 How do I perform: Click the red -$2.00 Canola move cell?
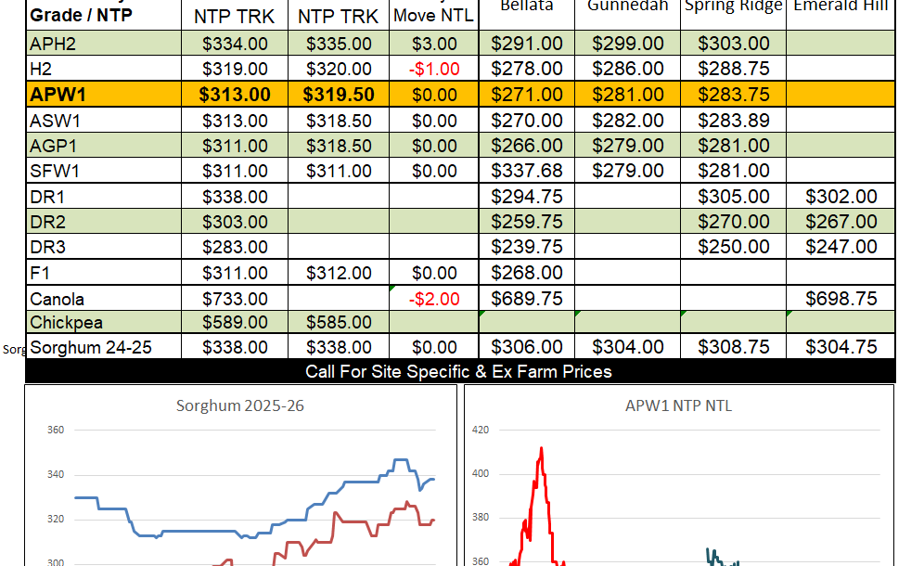pyautogui.click(x=433, y=300)
